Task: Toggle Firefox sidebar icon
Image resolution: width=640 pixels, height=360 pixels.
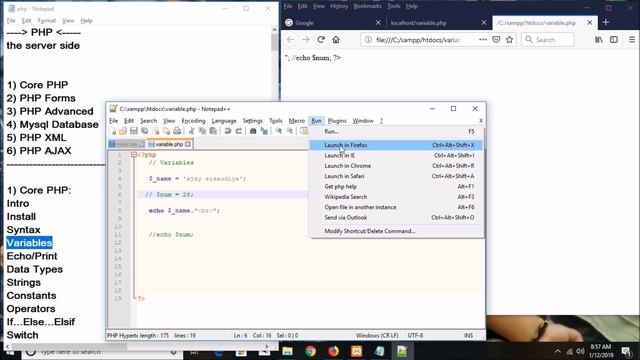Action: pos(613,40)
